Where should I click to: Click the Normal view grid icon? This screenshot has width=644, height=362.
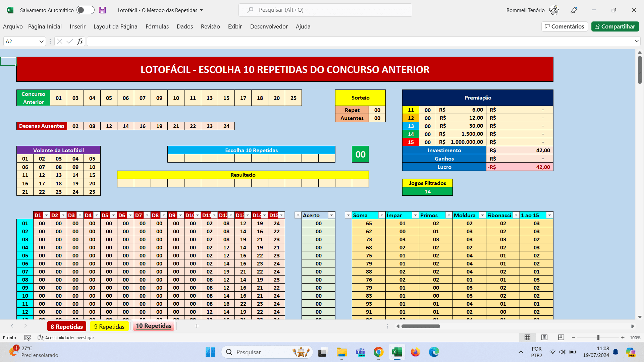pyautogui.click(x=527, y=337)
